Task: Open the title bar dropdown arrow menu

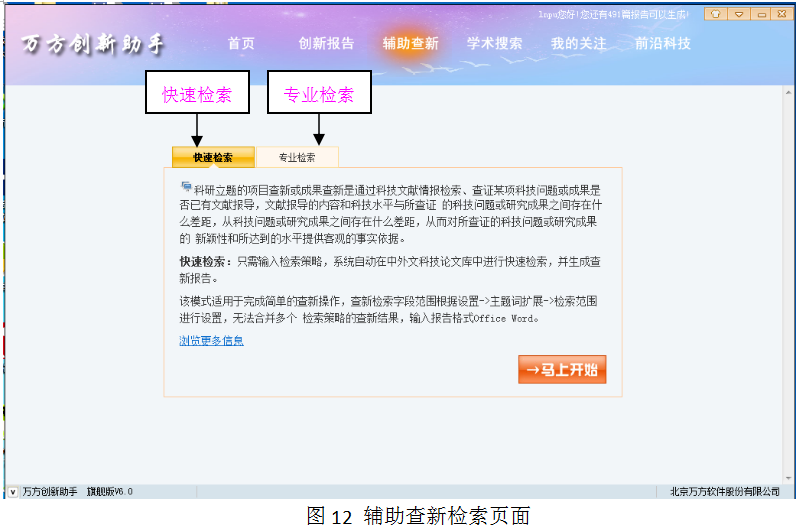Action: [x=738, y=14]
